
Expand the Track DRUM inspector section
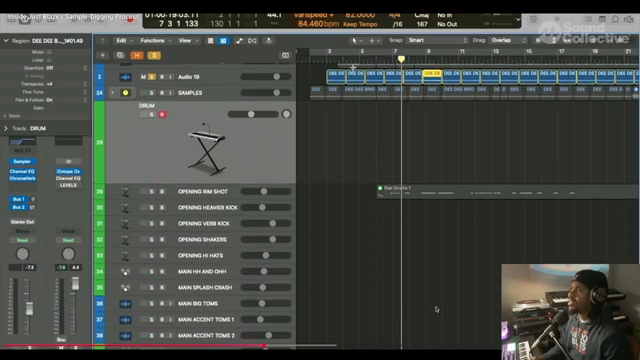click(x=6, y=129)
